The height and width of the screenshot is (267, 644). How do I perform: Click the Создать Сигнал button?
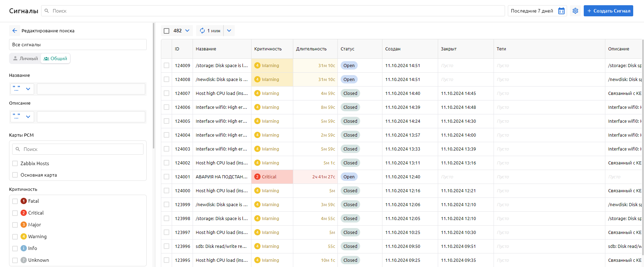[608, 11]
